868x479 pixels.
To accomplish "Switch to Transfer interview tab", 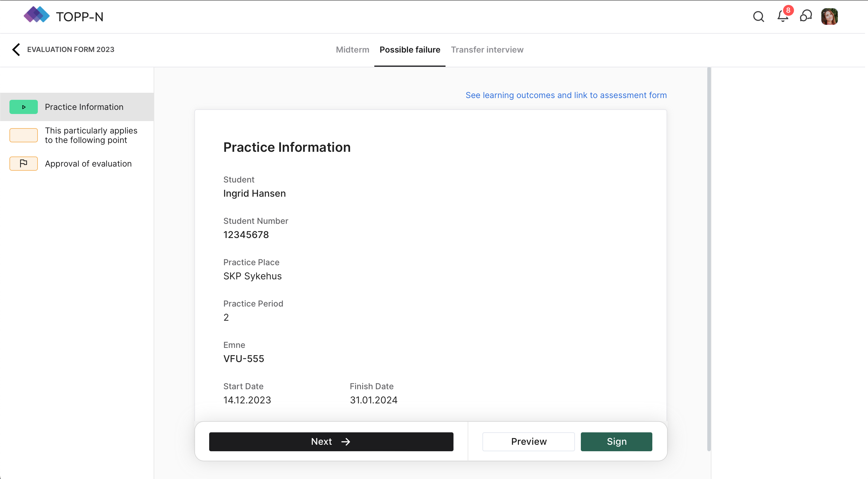I will pyautogui.click(x=487, y=50).
